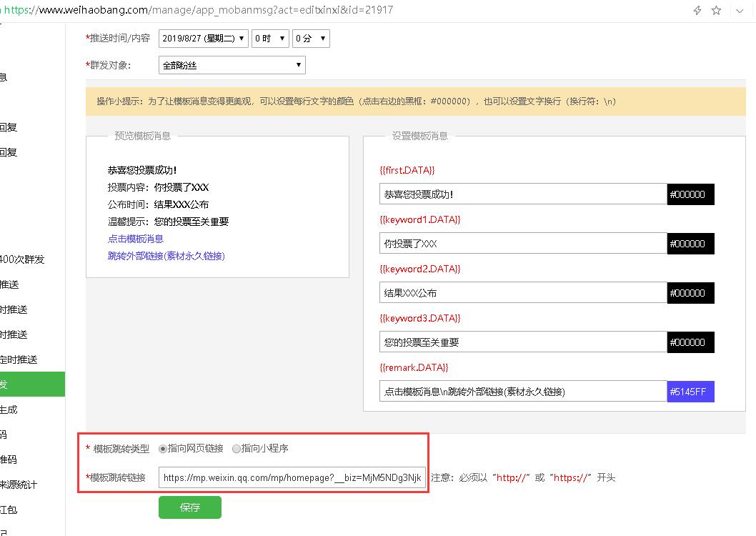Open the 定时推送 sidebar item

point(19,359)
